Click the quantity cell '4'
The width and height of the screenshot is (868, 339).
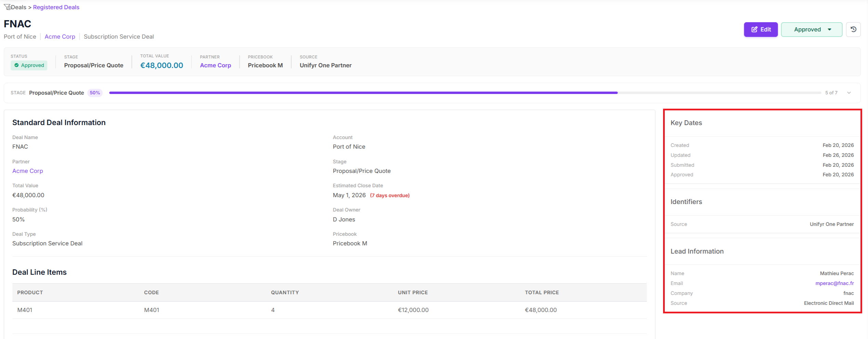(x=273, y=310)
